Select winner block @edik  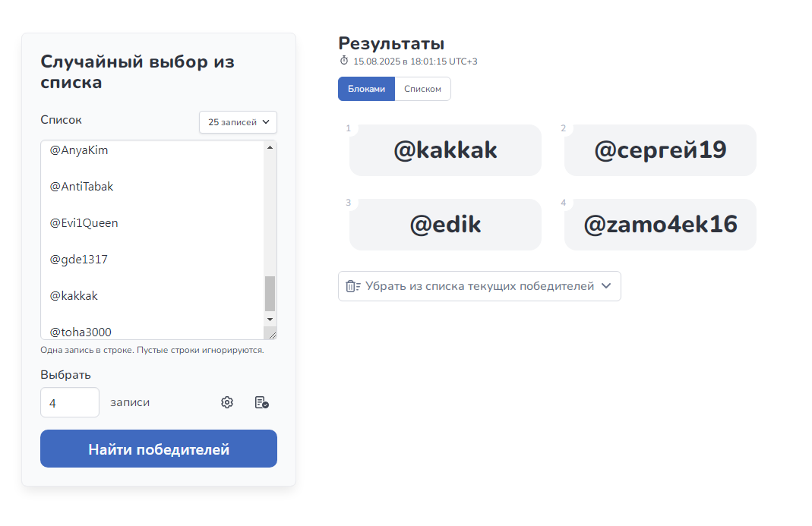[445, 225]
